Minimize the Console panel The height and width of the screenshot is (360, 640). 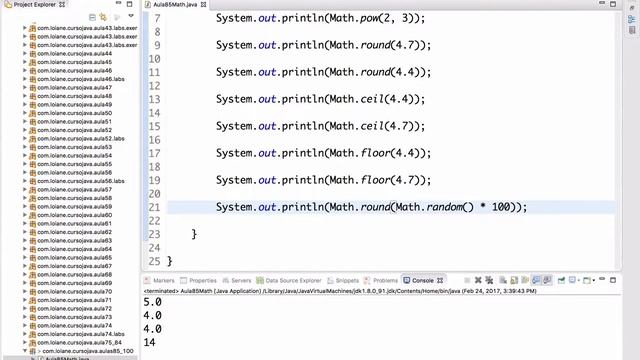click(x=602, y=279)
